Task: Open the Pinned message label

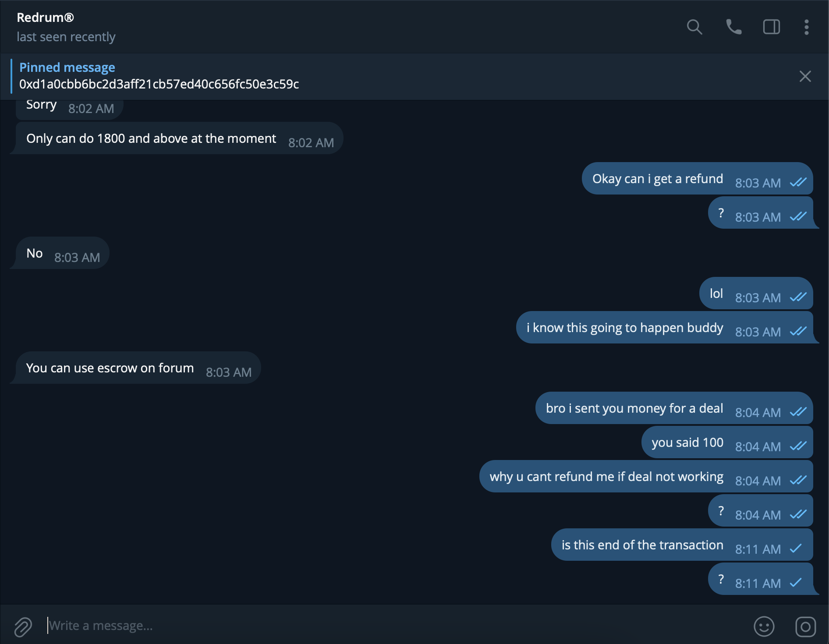Action: [67, 67]
